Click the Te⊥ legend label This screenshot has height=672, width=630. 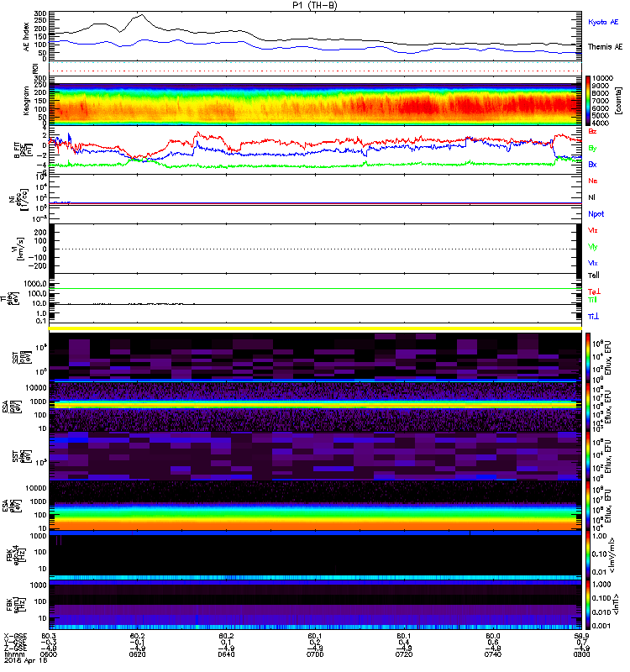[x=594, y=291]
